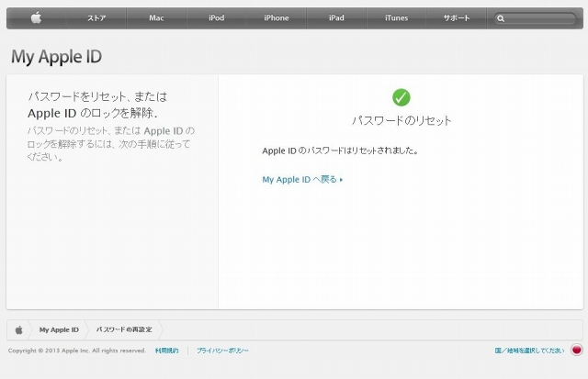
Task: Open the 利用規約 footer link
Action: 167,351
